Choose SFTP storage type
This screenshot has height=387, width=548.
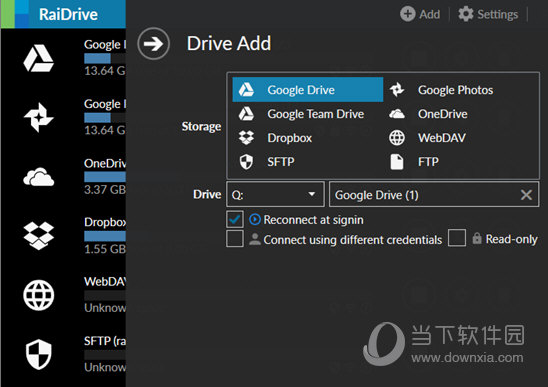pyautogui.click(x=308, y=162)
